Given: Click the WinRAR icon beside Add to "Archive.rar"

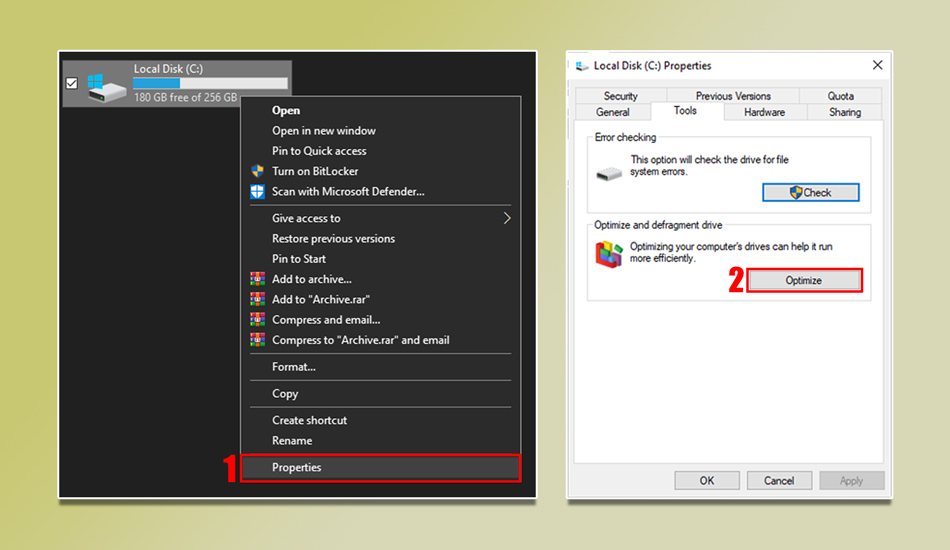Looking at the screenshot, I should 257,299.
